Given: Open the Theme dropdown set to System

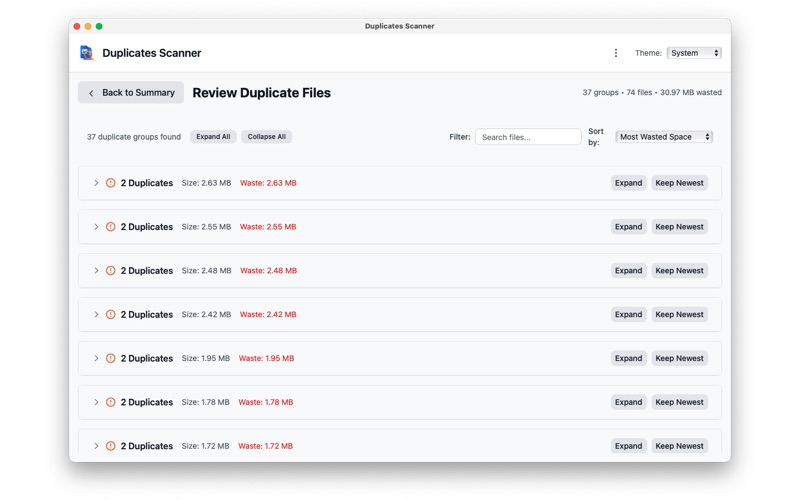Looking at the screenshot, I should click(x=694, y=53).
